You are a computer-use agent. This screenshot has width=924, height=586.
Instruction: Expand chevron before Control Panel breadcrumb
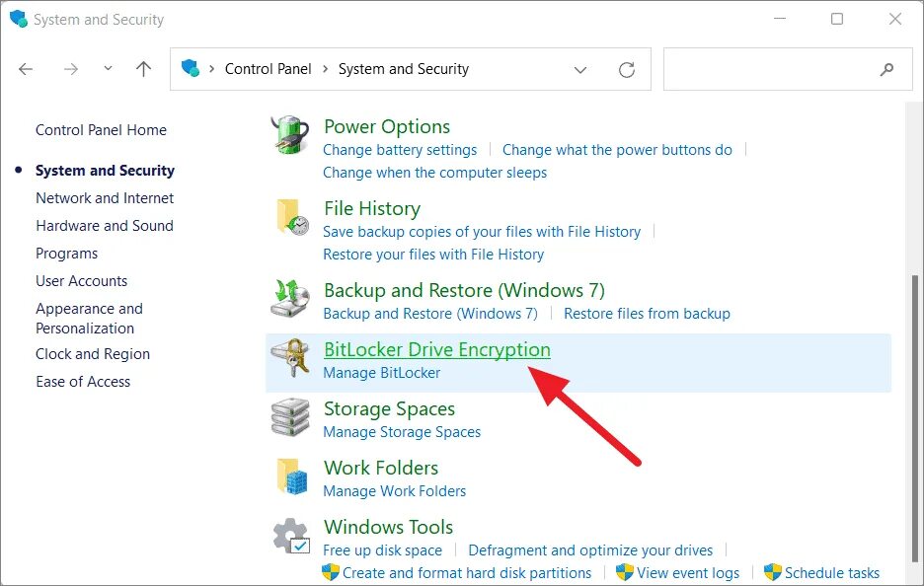click(211, 69)
